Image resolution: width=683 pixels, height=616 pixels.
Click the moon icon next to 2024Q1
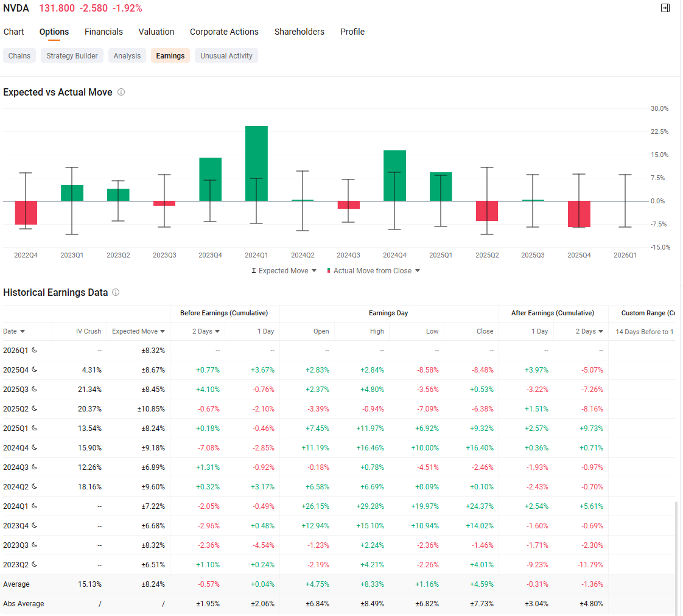click(x=35, y=506)
